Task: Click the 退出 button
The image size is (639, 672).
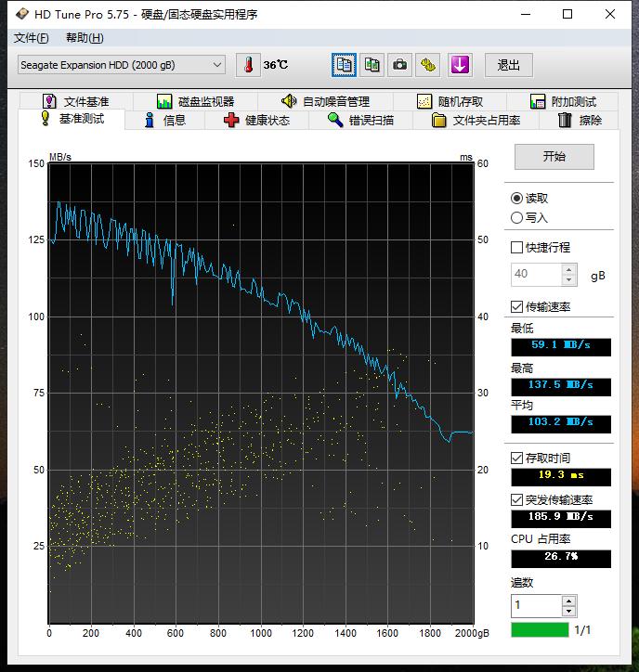Action: pyautogui.click(x=508, y=65)
